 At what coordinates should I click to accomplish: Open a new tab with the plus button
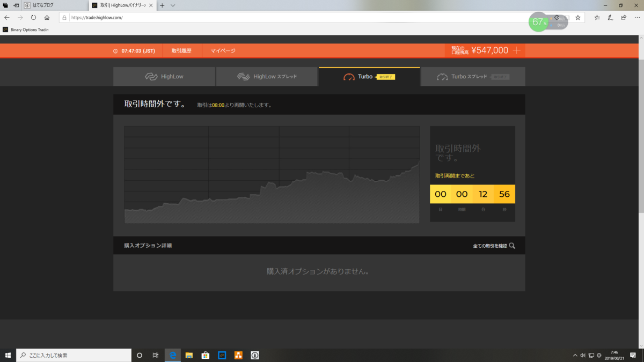pos(162,5)
